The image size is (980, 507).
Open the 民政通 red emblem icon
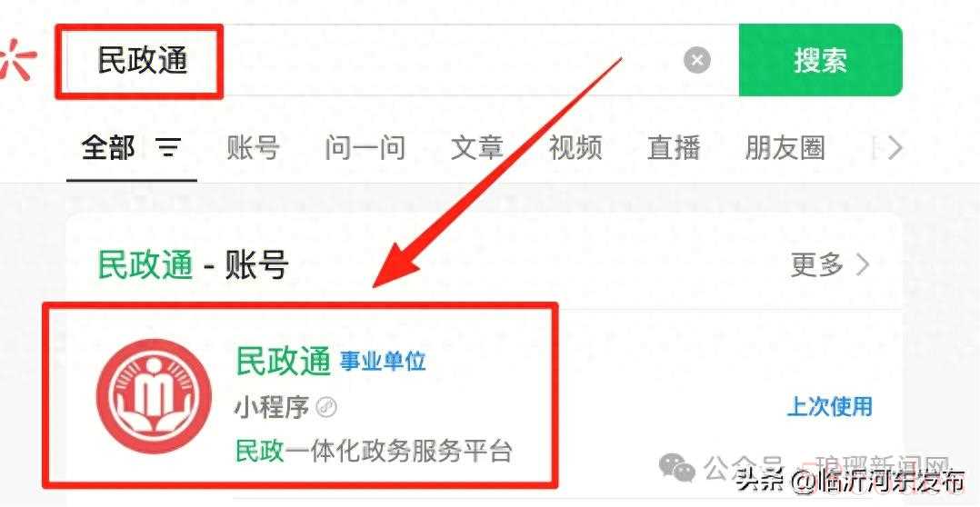coord(153,396)
